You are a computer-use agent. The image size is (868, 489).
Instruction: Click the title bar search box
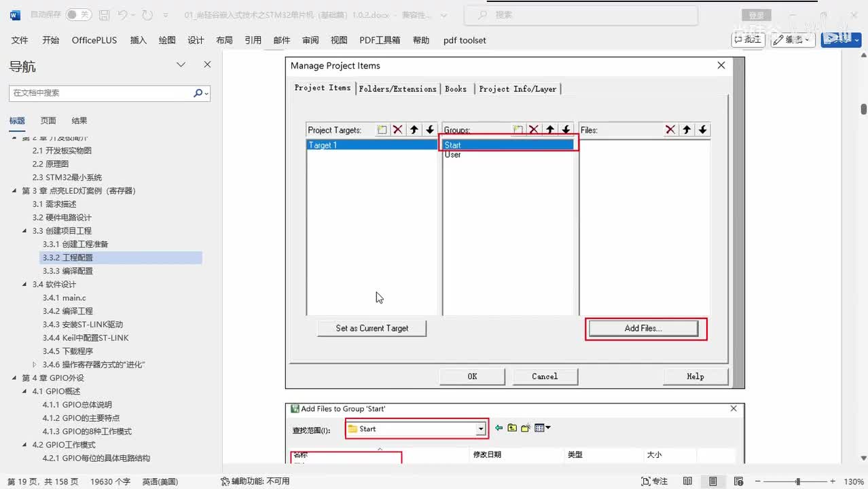(x=581, y=14)
